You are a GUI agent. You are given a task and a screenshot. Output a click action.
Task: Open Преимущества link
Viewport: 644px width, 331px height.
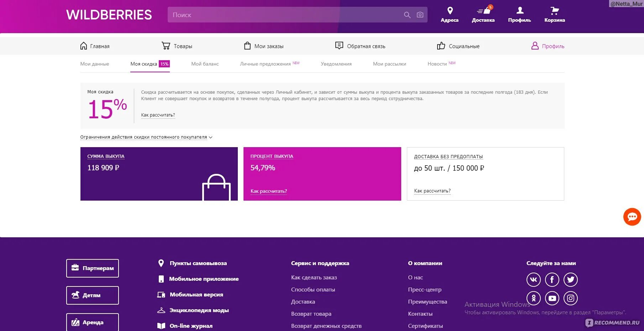[x=428, y=302]
